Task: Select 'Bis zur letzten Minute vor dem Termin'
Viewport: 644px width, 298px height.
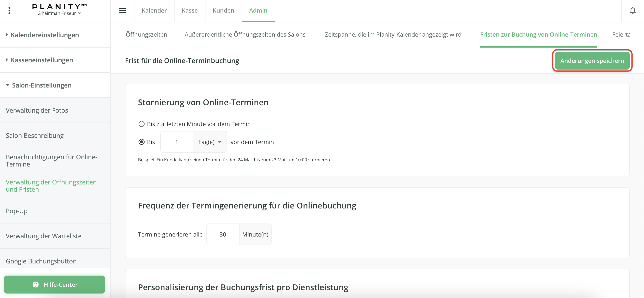Action: pyautogui.click(x=141, y=124)
